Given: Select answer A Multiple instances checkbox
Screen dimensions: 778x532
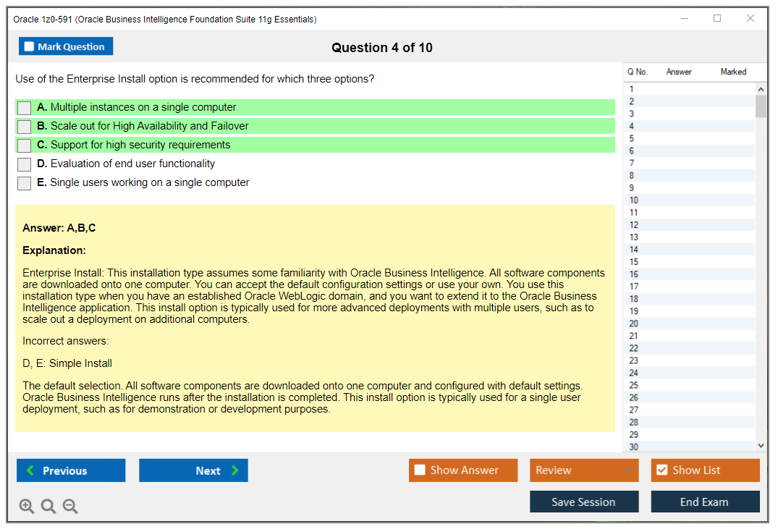Looking at the screenshot, I should click(x=25, y=108).
